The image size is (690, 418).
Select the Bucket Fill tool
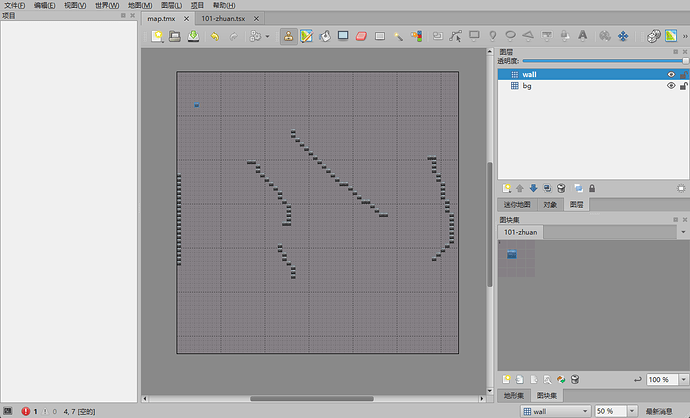[x=325, y=36]
